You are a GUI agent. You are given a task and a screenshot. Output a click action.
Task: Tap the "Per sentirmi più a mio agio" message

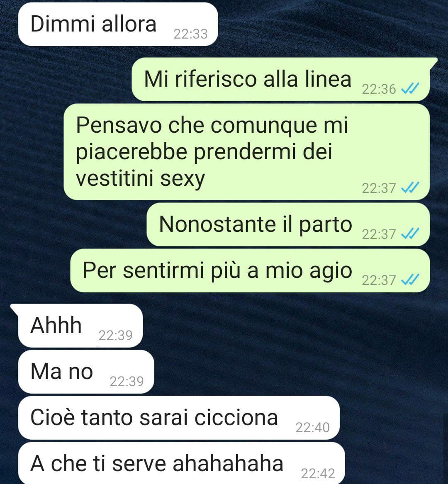point(250,271)
